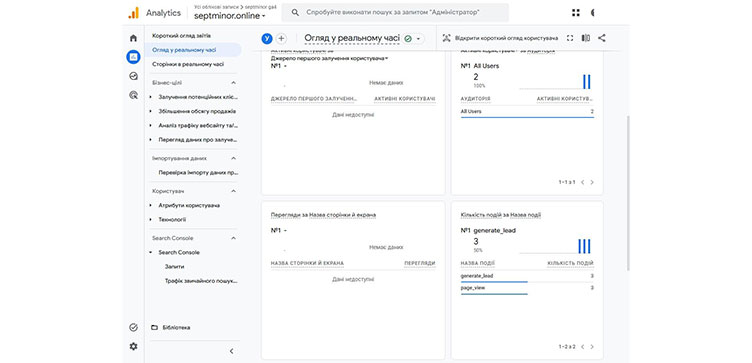The width and height of the screenshot is (752, 363).
Task: Go to next page in events card
Action: [592, 347]
